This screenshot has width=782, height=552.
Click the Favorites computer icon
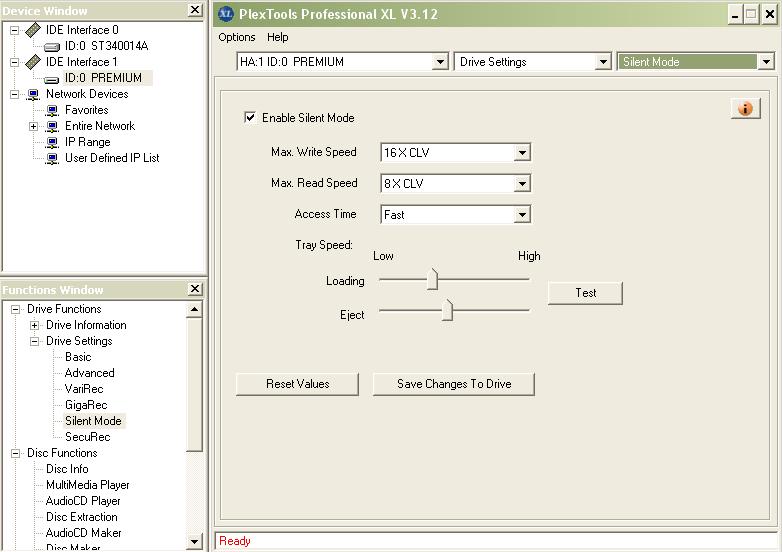tap(52, 110)
